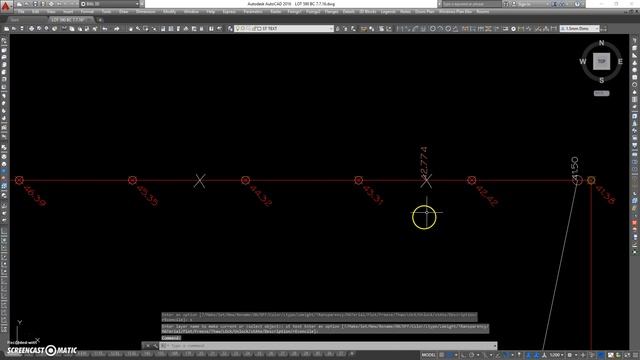Open the Insert menu
640x360 pixels.
(x=68, y=12)
